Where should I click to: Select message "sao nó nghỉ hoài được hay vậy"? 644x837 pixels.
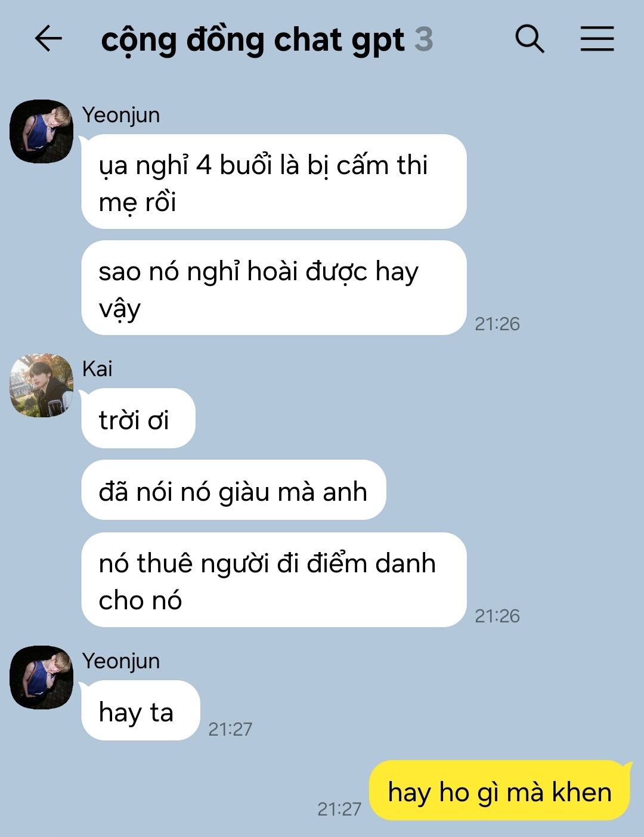point(274,287)
